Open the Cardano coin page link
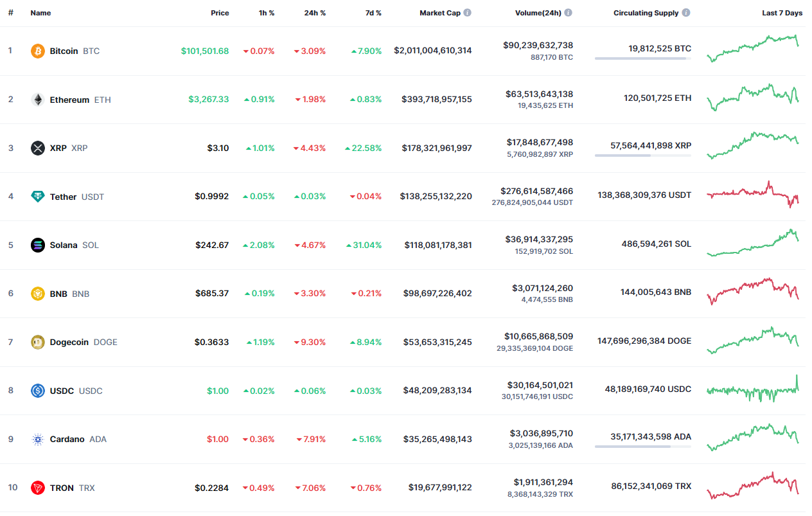Viewport: 812px width, 516px height. pos(67,439)
